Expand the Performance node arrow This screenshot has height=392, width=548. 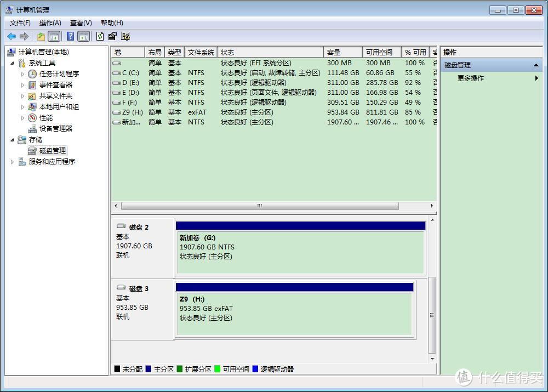coord(22,118)
